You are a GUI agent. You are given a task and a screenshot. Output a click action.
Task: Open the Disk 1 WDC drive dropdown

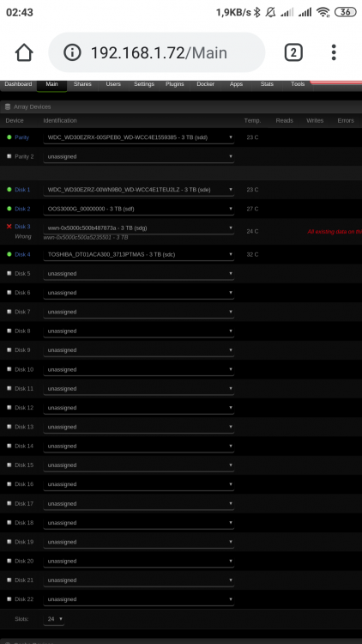(139, 190)
